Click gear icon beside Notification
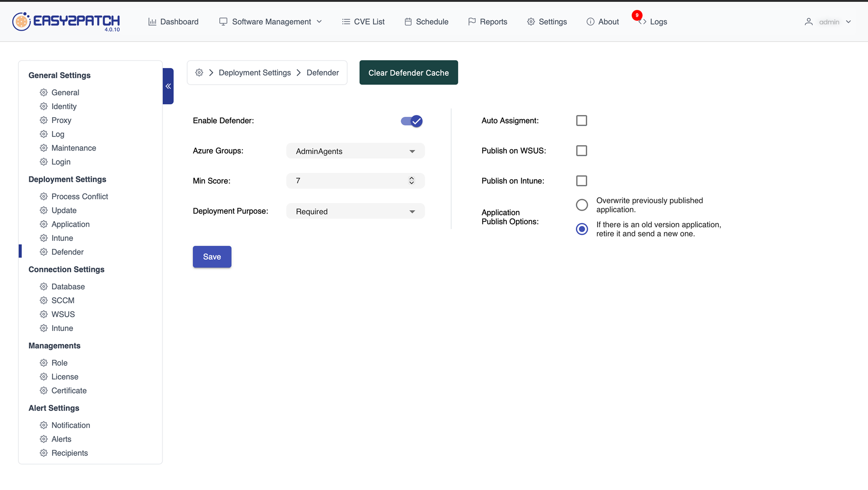This screenshot has width=868, height=490. [44, 425]
